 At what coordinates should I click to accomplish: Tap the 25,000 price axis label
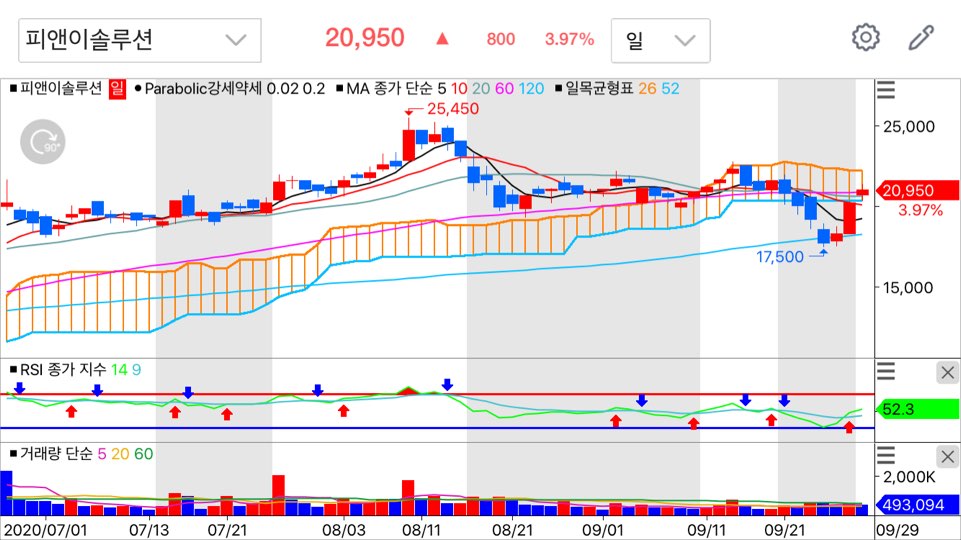pyautogui.click(x=908, y=127)
